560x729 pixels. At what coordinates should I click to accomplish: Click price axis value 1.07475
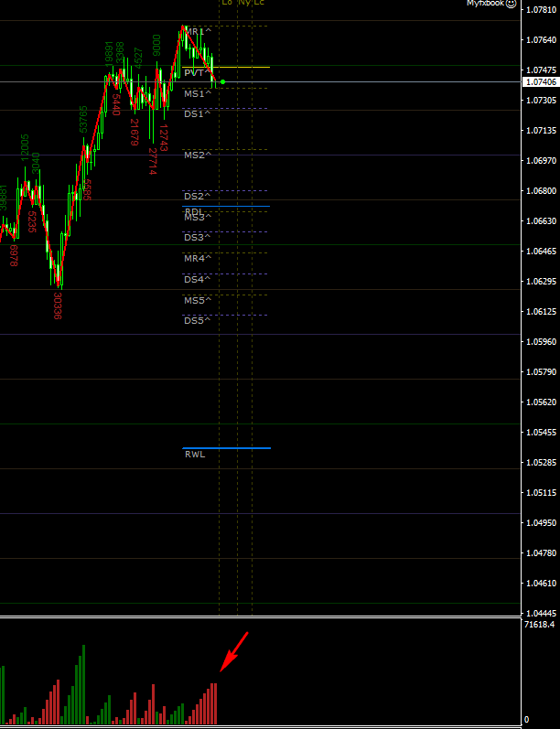(541, 70)
